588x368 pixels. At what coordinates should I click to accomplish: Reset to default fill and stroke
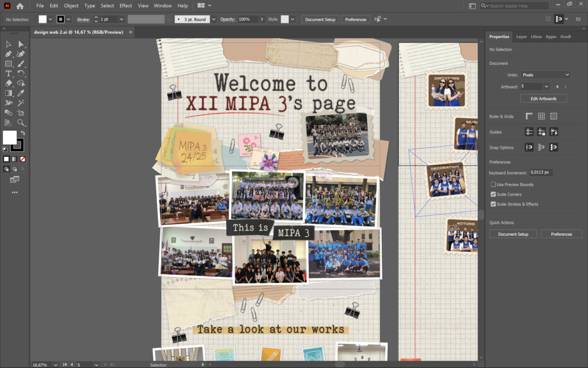point(5,149)
